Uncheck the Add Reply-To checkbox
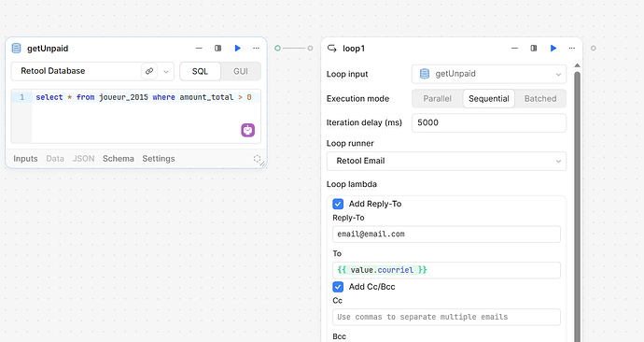Image resolution: width=644 pixels, height=342 pixels. [x=338, y=204]
